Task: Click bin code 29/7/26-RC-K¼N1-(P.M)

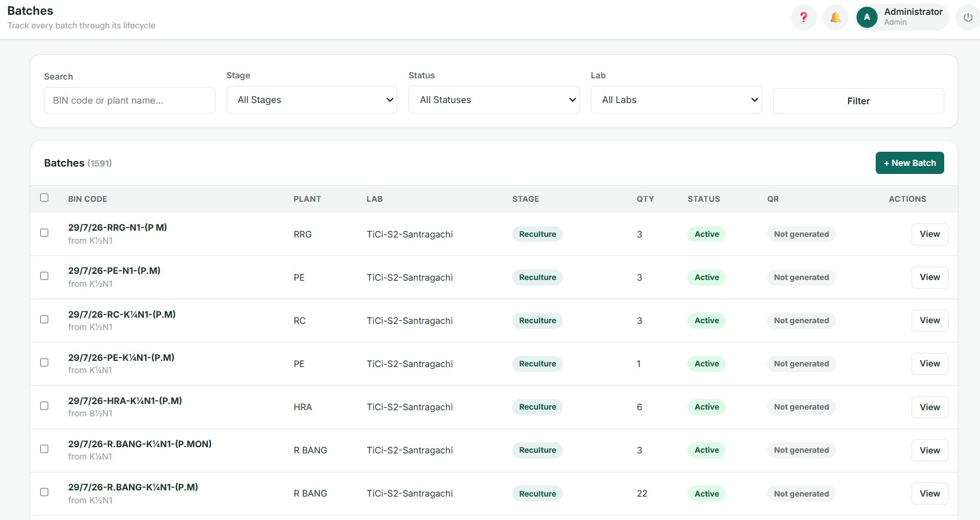Action: click(122, 314)
